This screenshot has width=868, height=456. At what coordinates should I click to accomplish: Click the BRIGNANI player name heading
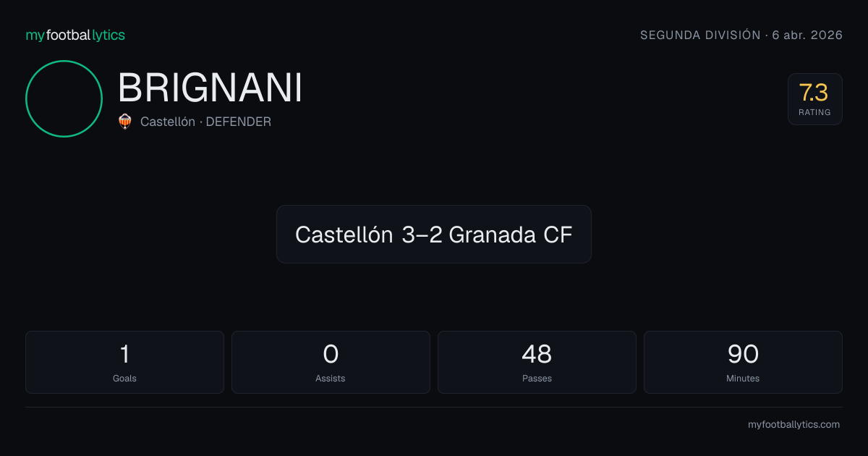(x=210, y=88)
